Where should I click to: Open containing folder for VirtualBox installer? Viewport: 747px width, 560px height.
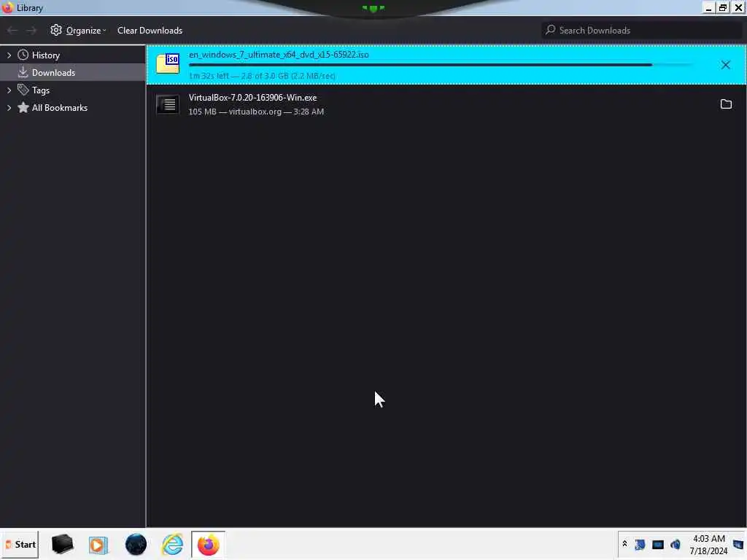click(726, 104)
